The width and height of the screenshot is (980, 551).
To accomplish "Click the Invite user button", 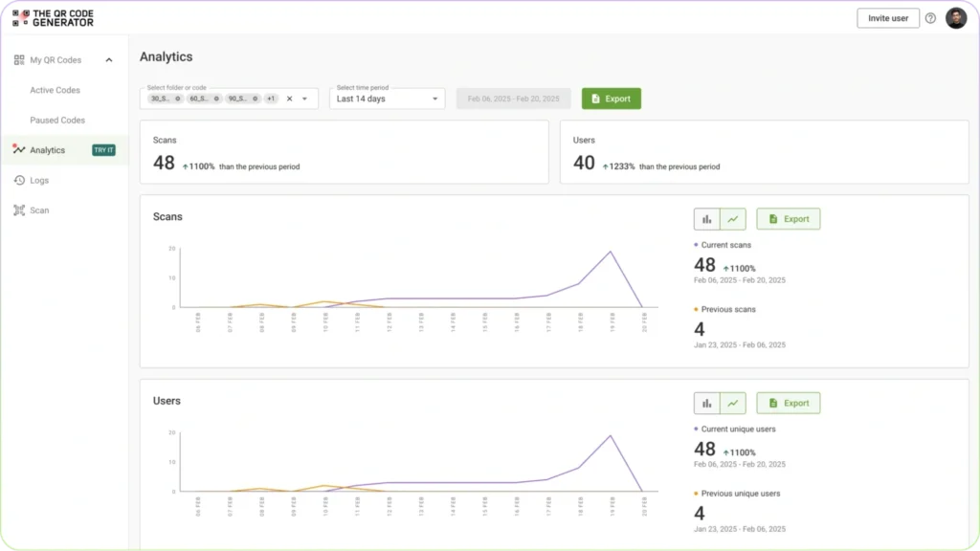I will [x=887, y=17].
